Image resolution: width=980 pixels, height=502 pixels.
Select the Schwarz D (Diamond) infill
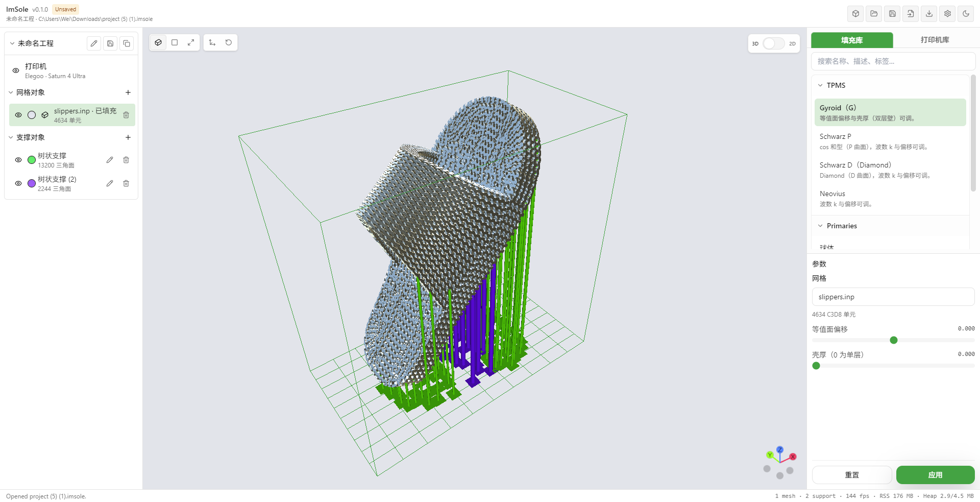coord(890,170)
